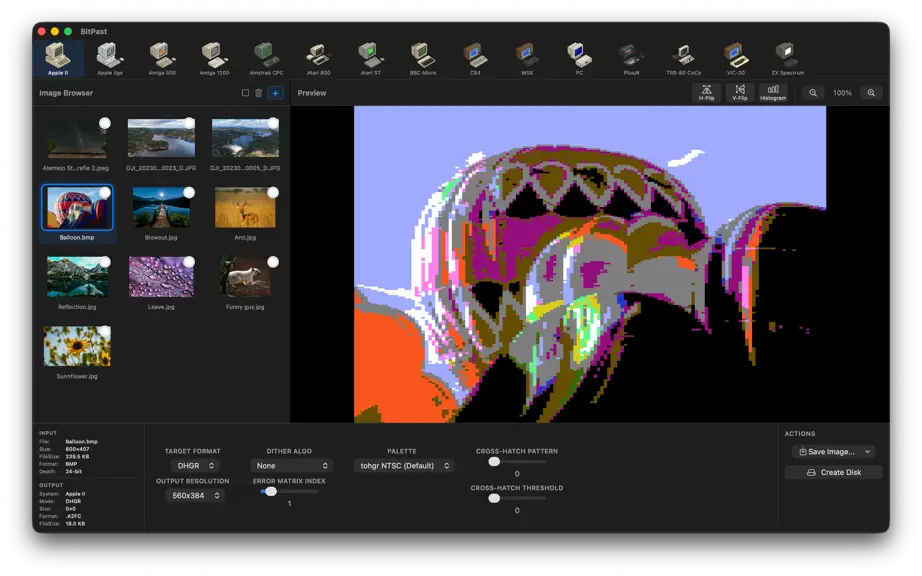Click the Image Browser panel title
922x576 pixels.
pos(66,93)
